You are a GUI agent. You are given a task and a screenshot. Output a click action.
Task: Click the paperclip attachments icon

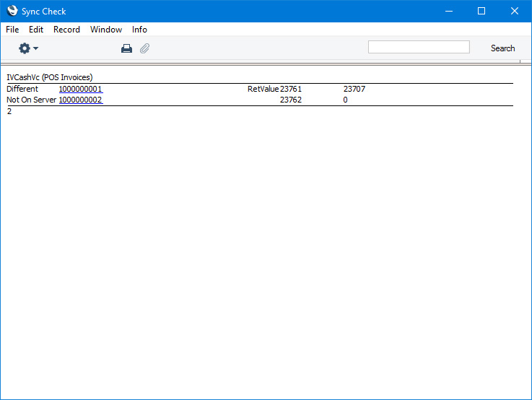145,48
